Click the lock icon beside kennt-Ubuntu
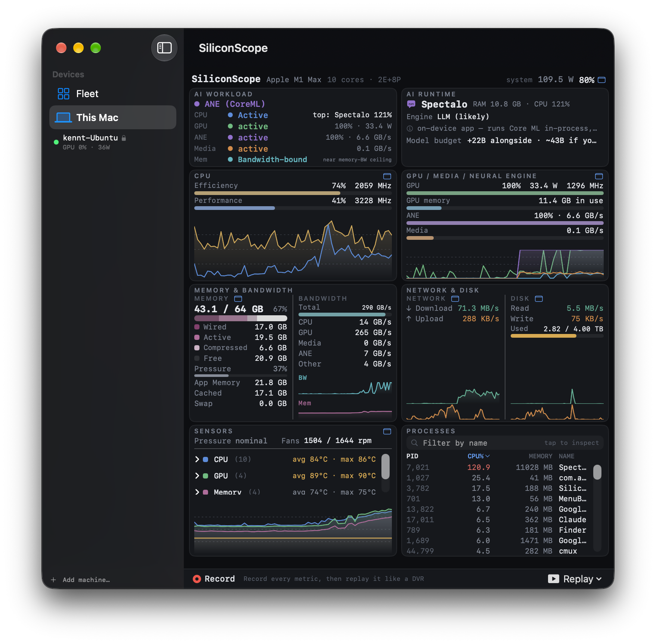The width and height of the screenshot is (656, 644). pyautogui.click(x=124, y=138)
